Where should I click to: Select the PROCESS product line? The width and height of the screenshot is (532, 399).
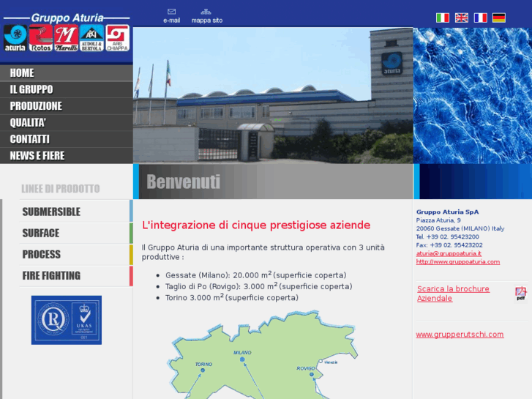pyautogui.click(x=76, y=254)
